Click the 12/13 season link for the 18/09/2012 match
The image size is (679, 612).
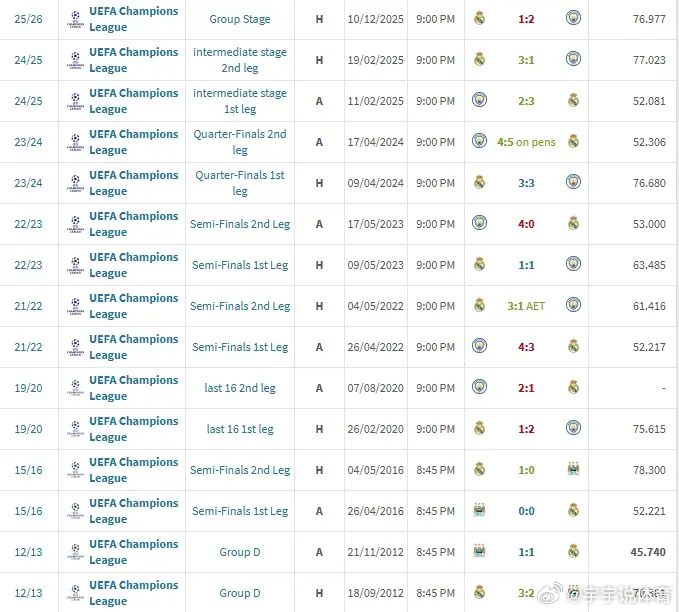point(29,593)
